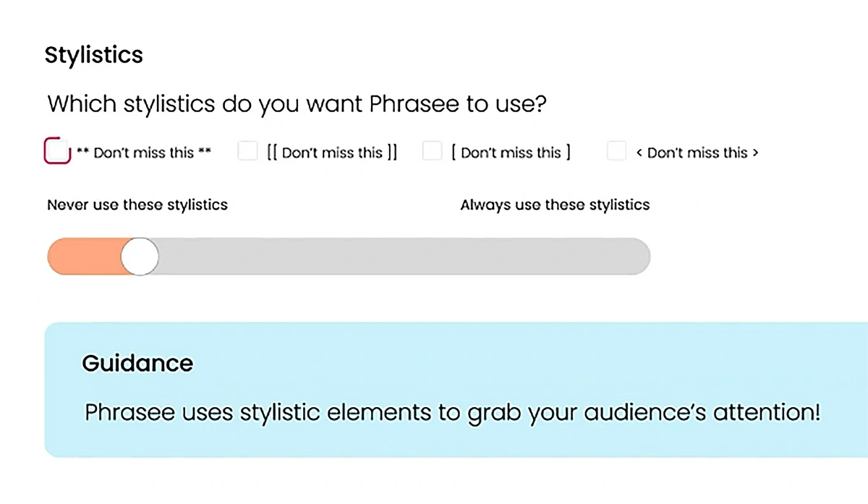
Task: Select the "< Don't miss this >" checkbox
Action: [x=616, y=151]
